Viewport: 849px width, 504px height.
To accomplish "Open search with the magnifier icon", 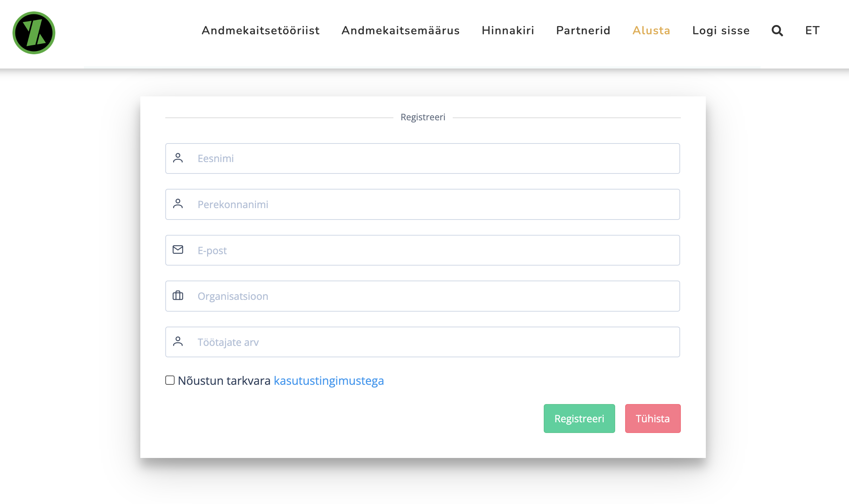I will tap(777, 31).
